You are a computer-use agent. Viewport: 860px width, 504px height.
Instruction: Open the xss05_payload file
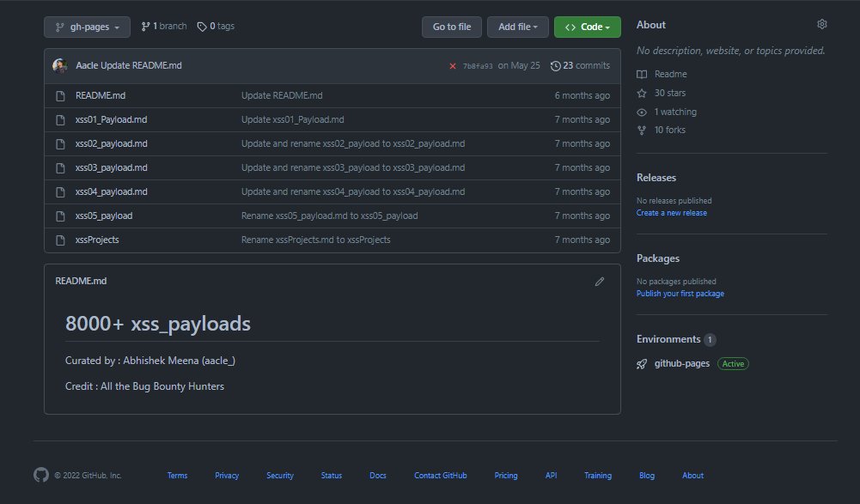pos(104,216)
